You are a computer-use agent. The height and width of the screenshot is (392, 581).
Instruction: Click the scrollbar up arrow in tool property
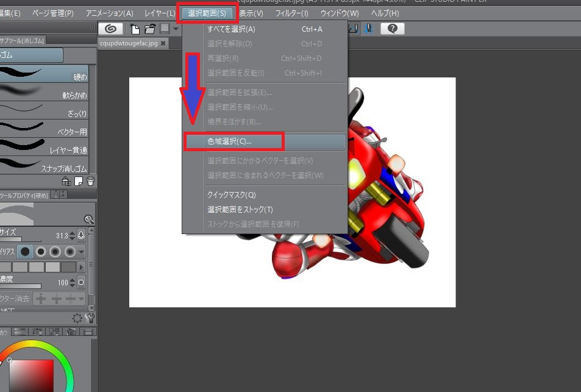[91, 230]
